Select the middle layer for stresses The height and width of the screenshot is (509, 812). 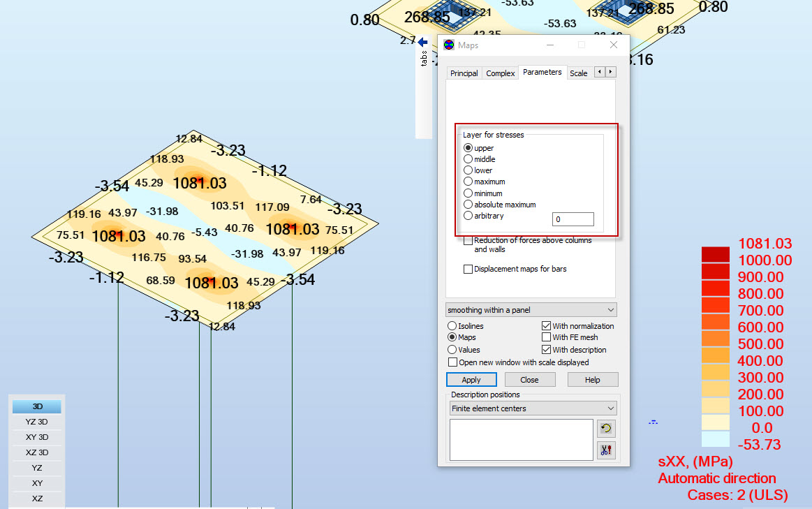(468, 158)
